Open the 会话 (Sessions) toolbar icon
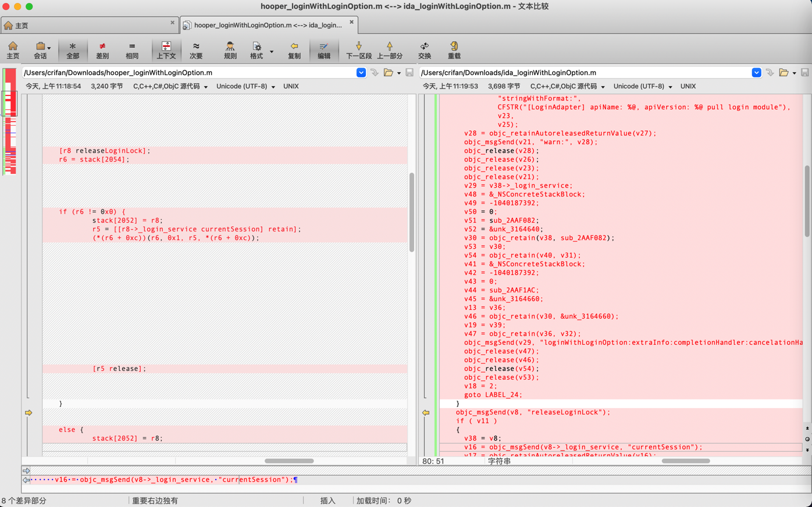This screenshot has height=507, width=812. click(41, 50)
